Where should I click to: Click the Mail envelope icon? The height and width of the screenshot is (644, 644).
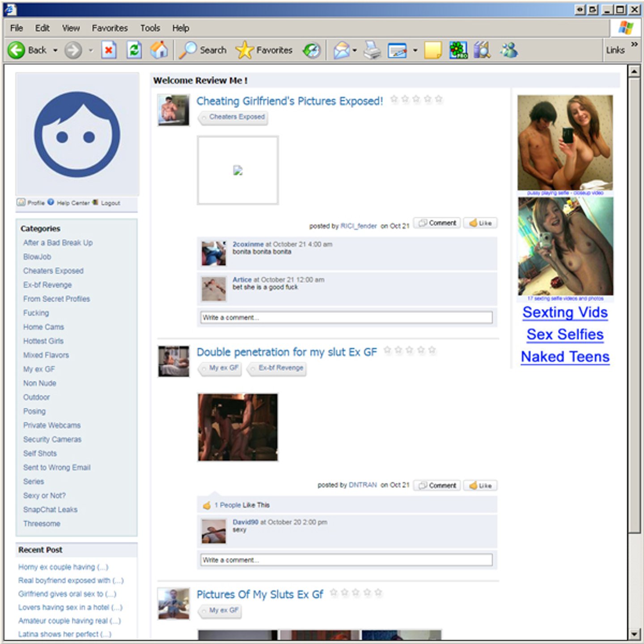click(x=342, y=50)
